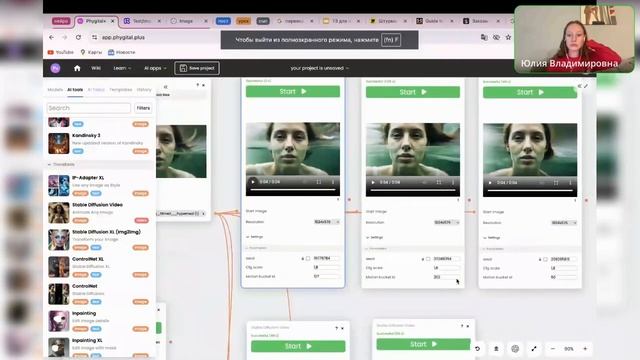Image resolution: width=640 pixels, height=360 pixels.
Task: Zoom in canvas with plus icon
Action: pyautogui.click(x=585, y=349)
